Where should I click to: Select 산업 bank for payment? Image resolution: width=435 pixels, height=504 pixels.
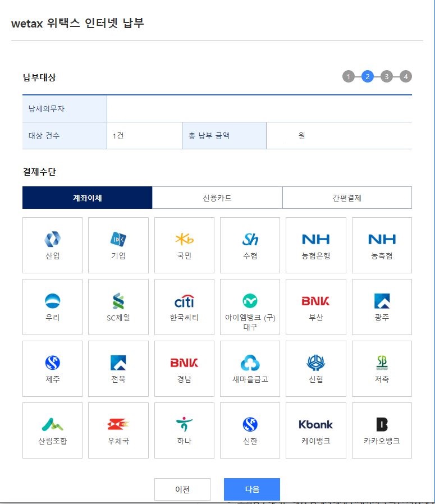52,245
